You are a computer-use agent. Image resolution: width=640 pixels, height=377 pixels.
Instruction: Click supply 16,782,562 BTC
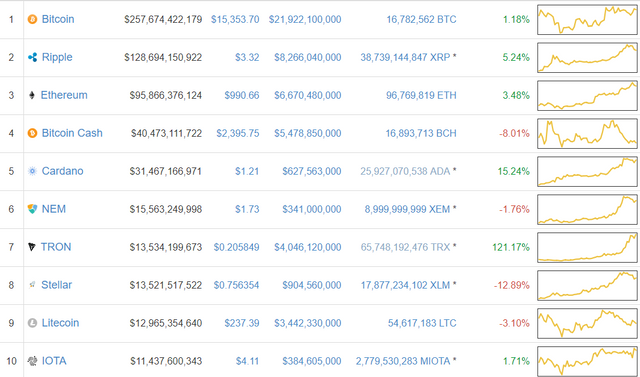(422, 19)
